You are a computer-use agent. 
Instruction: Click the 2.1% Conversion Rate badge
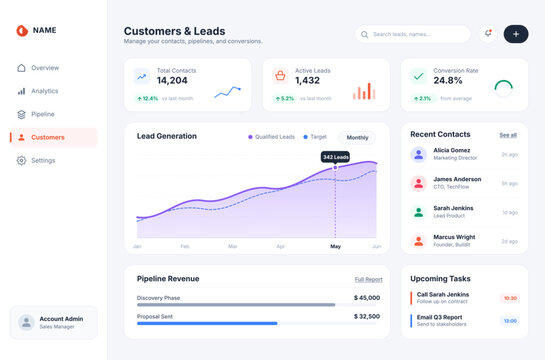click(423, 98)
